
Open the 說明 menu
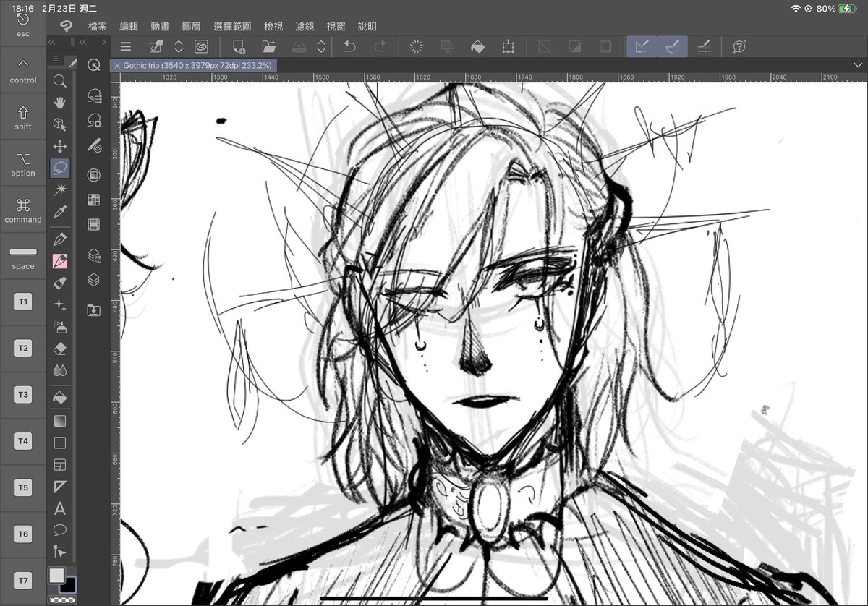point(367,26)
